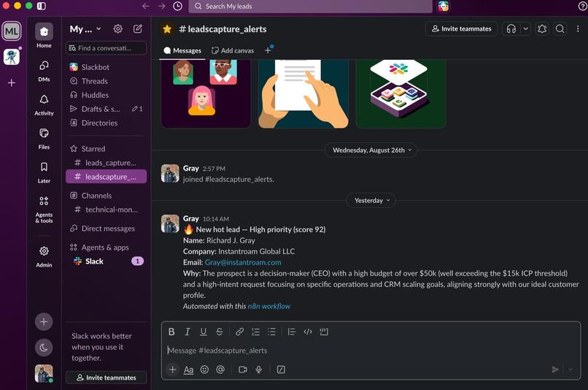Go back in history with the left arrow

point(145,7)
